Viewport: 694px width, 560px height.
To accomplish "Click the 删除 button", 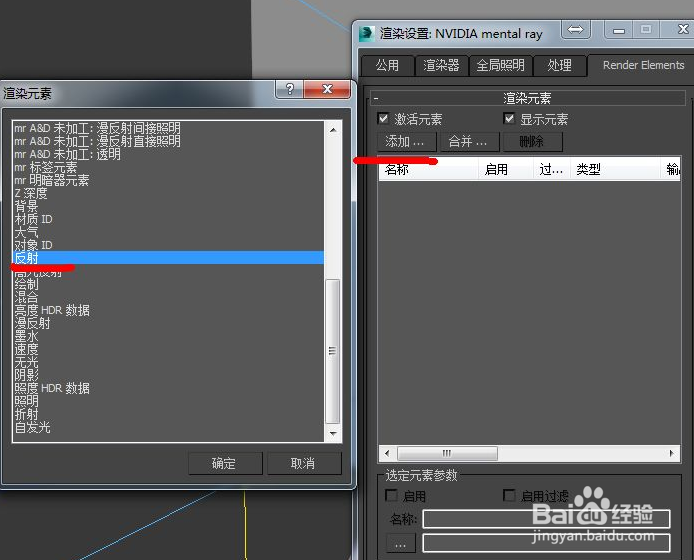I will [x=533, y=142].
